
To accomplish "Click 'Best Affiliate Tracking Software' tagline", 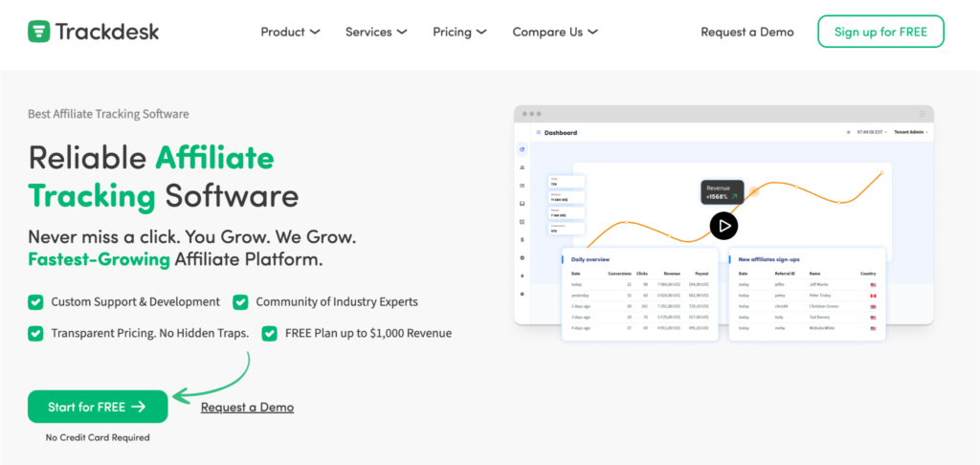I will 108,114.
